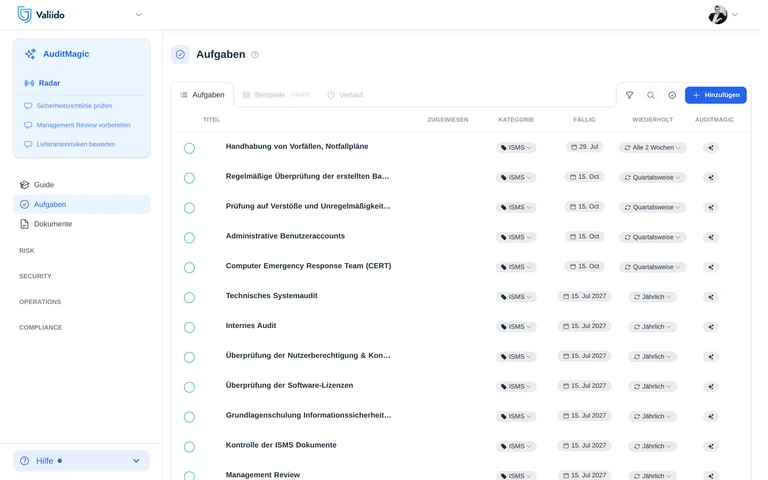Expand the Valiido workspace chevron
This screenshot has height=480, width=768.
pos(139,15)
